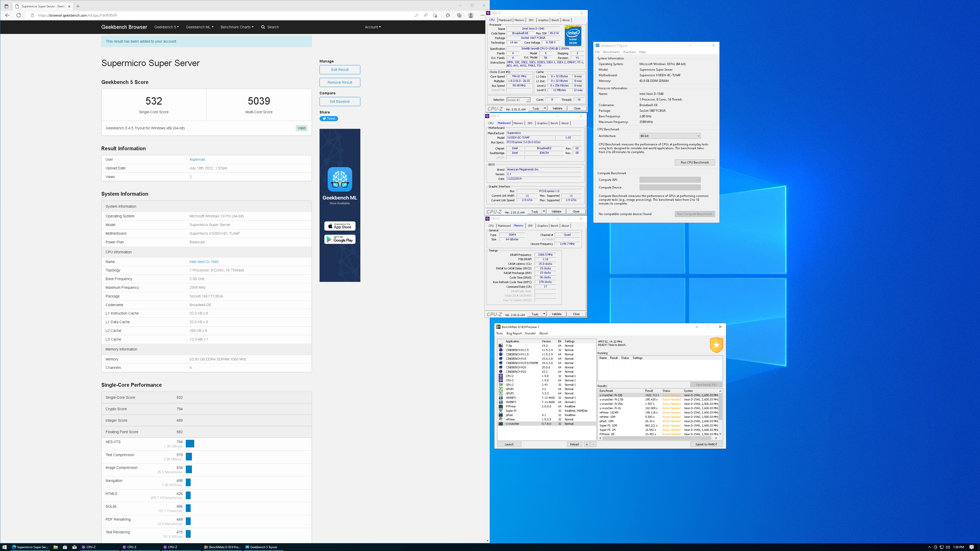Click the Tools dropdown arrow in top CPU-Z window
Screen dimensions: 980x551
(x=545, y=108)
